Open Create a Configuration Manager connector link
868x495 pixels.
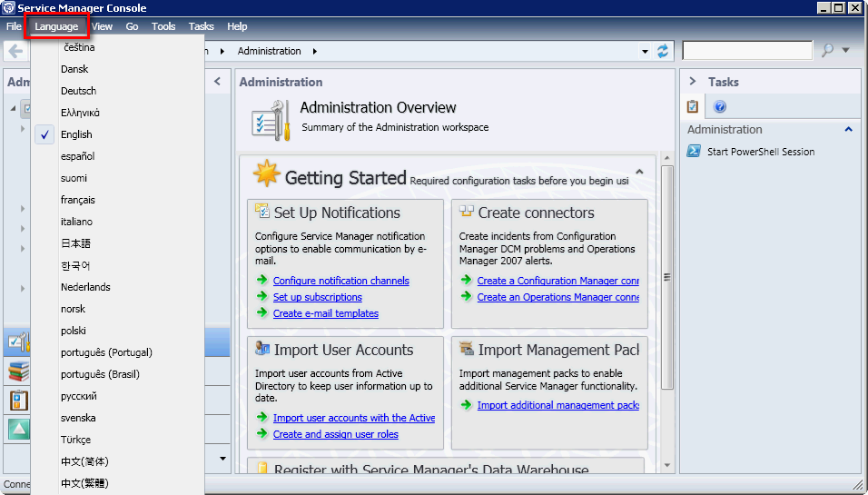[558, 281]
